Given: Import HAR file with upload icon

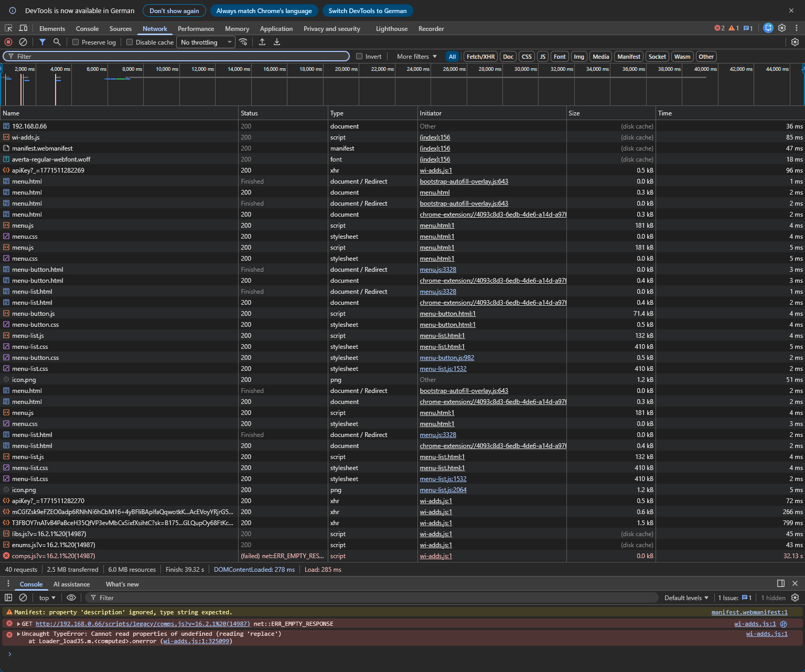Looking at the screenshot, I should [262, 42].
